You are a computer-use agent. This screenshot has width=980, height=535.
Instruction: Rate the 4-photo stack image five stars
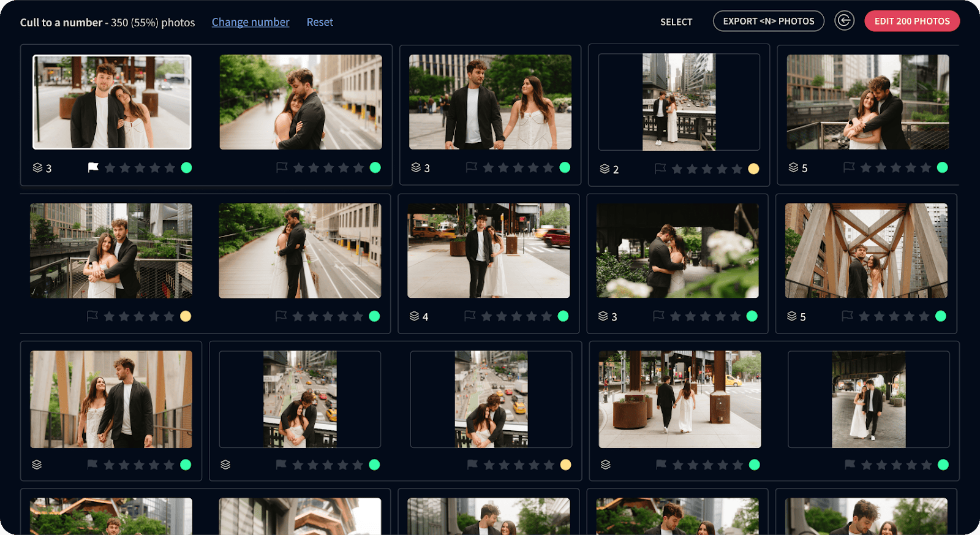pyautogui.click(x=546, y=317)
